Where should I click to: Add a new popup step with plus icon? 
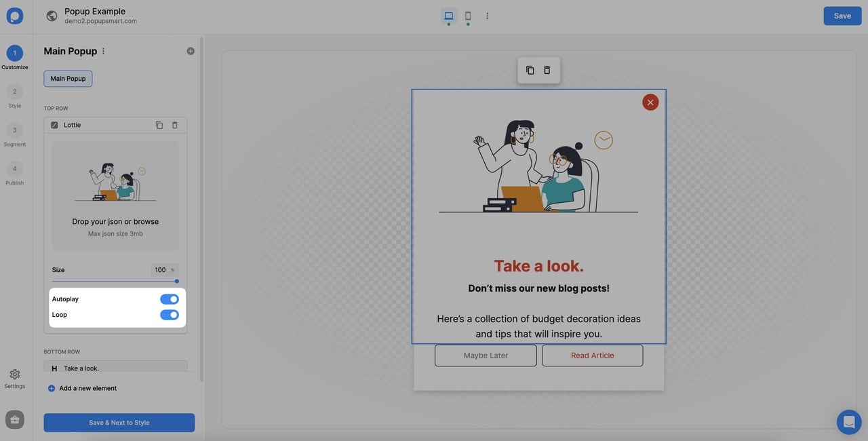pos(191,51)
